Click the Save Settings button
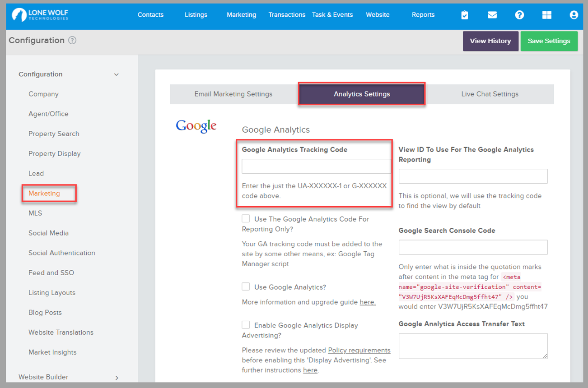This screenshot has width=588, height=388. pos(549,41)
